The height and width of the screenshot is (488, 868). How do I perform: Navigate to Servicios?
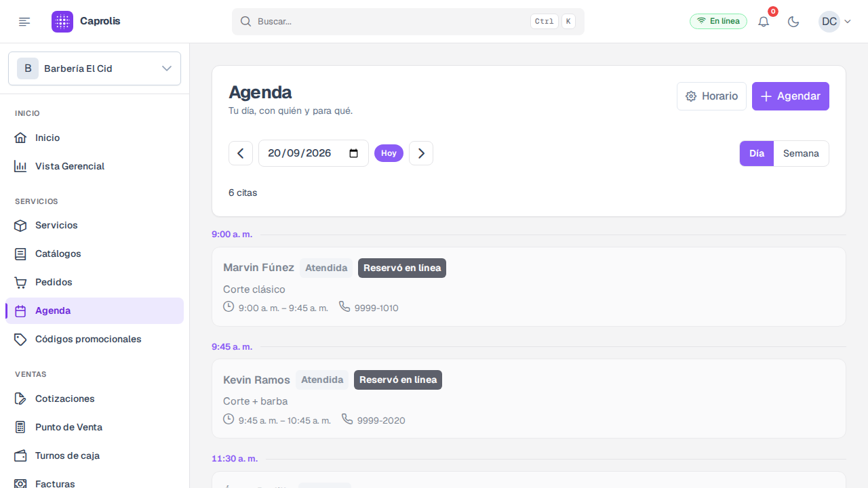coord(94,225)
